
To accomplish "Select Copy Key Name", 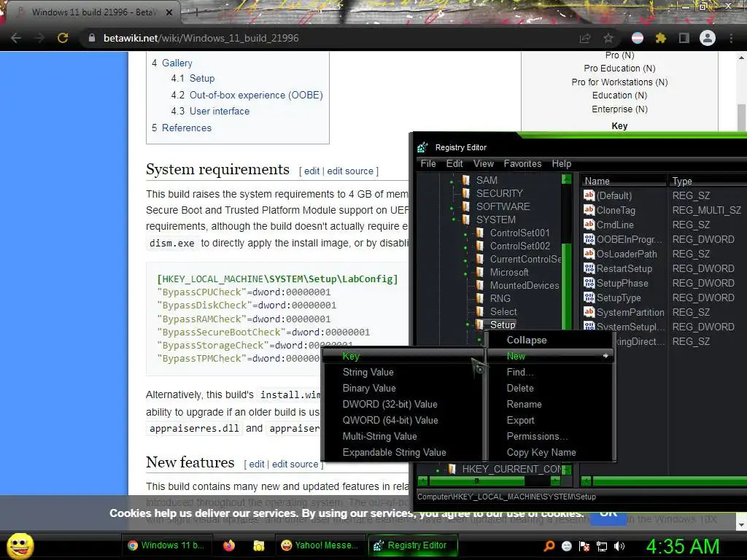I will click(550, 452).
